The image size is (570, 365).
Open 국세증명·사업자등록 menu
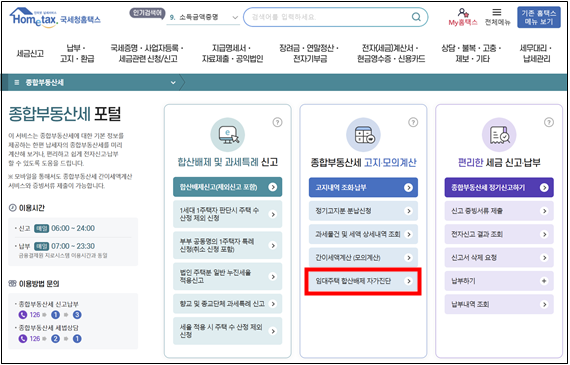click(x=148, y=53)
